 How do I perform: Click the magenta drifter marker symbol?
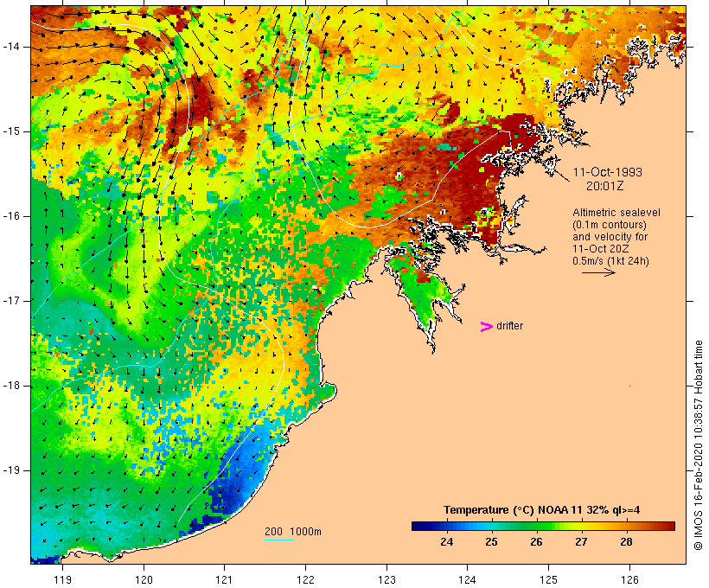pos(487,327)
